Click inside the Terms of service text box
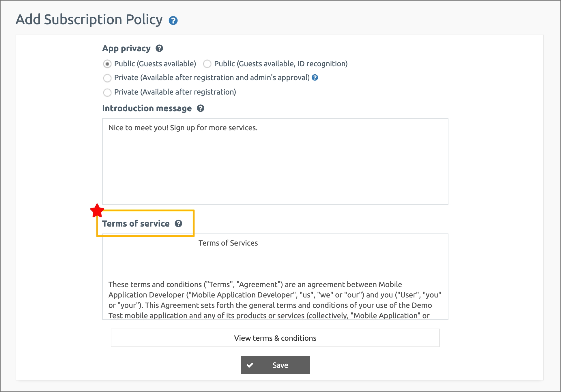 275,277
